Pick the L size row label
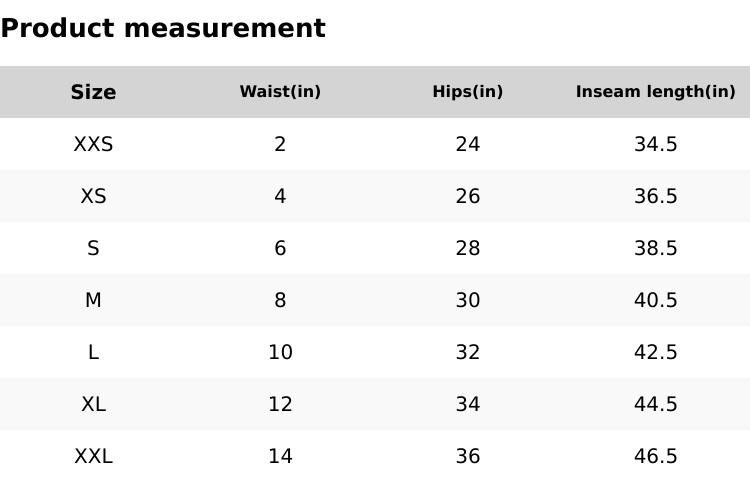Image resolution: width=750 pixels, height=482 pixels. [x=93, y=352]
